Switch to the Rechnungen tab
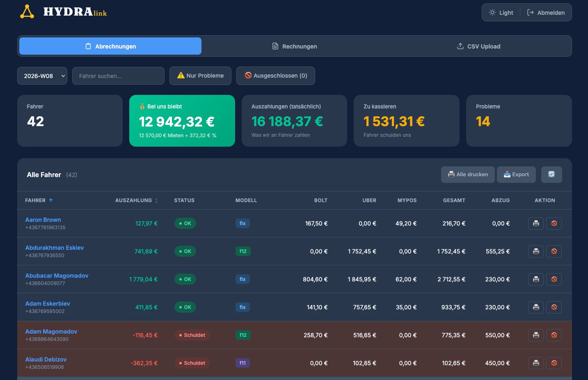This screenshot has width=588, height=380. 294,46
